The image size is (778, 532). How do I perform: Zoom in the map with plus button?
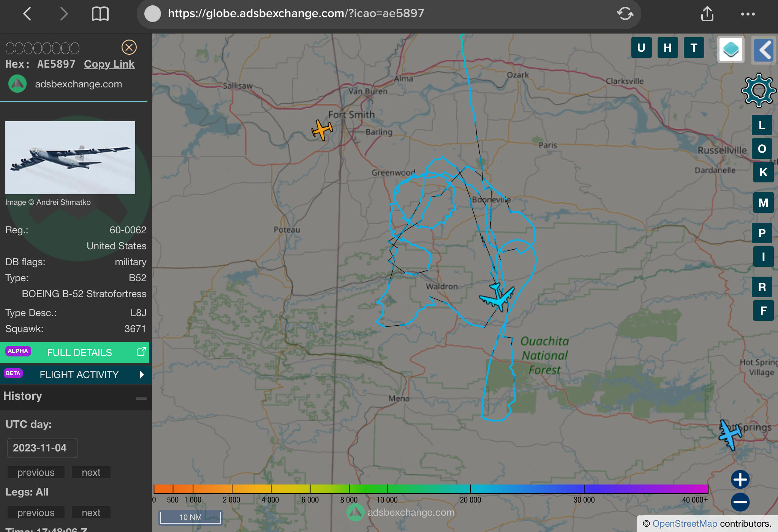pos(740,480)
